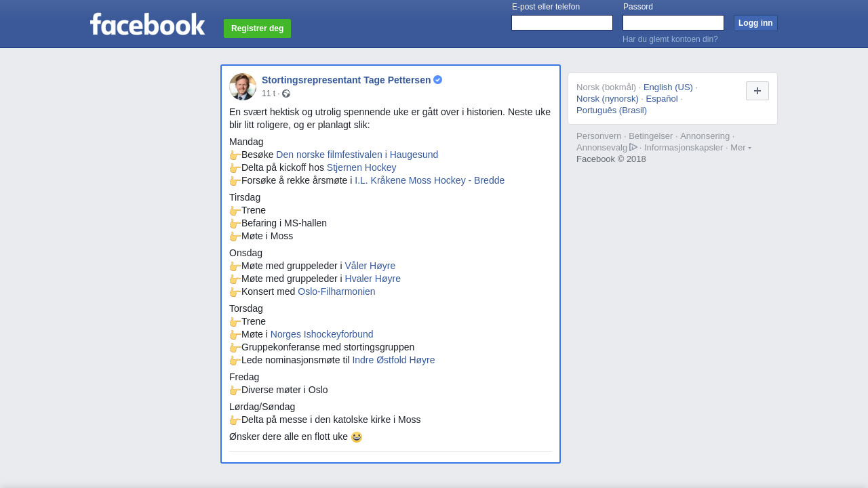The image size is (868, 488).
Task: Click 'Møte i Moss' text
Action: tap(267, 236)
